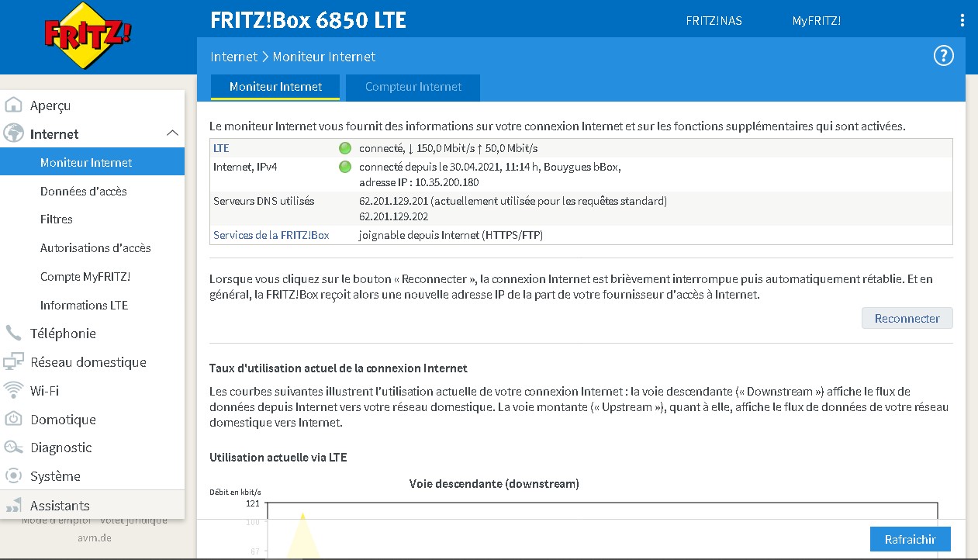Open MyFRITZ! link in the header
978x560 pixels.
[x=816, y=21]
